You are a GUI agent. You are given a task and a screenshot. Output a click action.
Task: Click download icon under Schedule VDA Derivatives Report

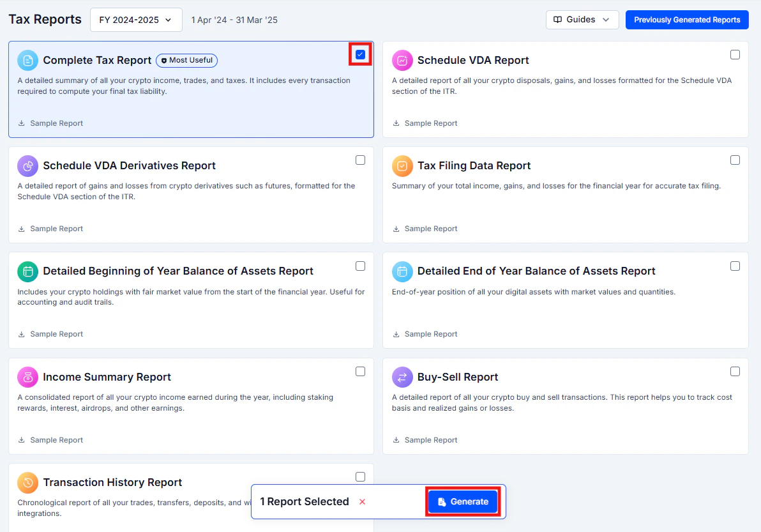tap(21, 229)
